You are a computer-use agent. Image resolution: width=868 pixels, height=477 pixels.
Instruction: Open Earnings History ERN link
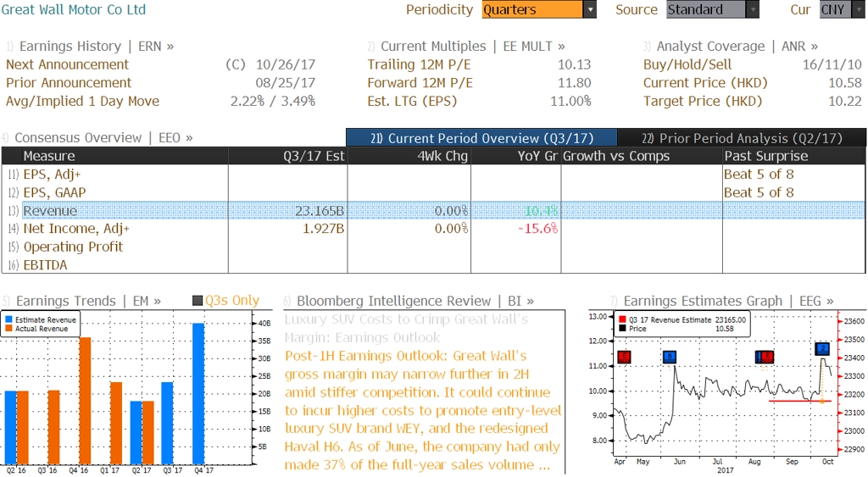pyautogui.click(x=97, y=46)
